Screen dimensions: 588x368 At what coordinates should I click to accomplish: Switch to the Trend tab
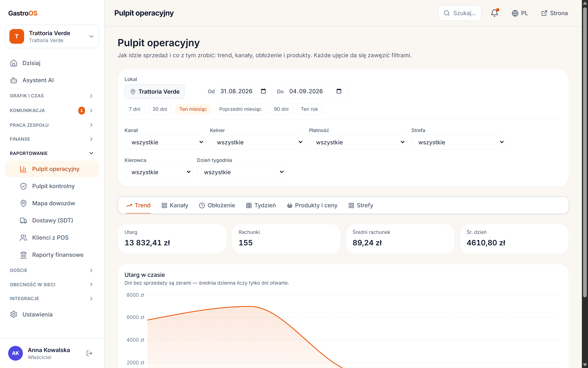[x=138, y=205]
